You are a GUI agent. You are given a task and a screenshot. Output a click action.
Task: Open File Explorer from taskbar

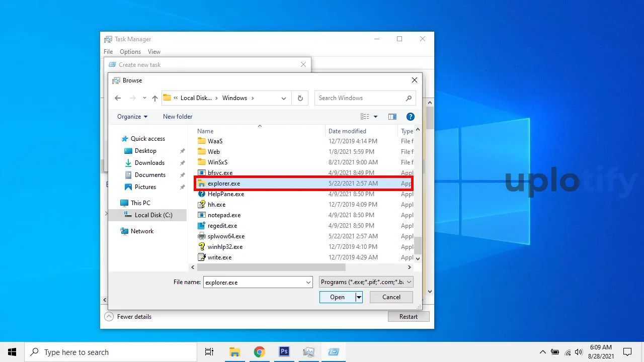(234, 352)
